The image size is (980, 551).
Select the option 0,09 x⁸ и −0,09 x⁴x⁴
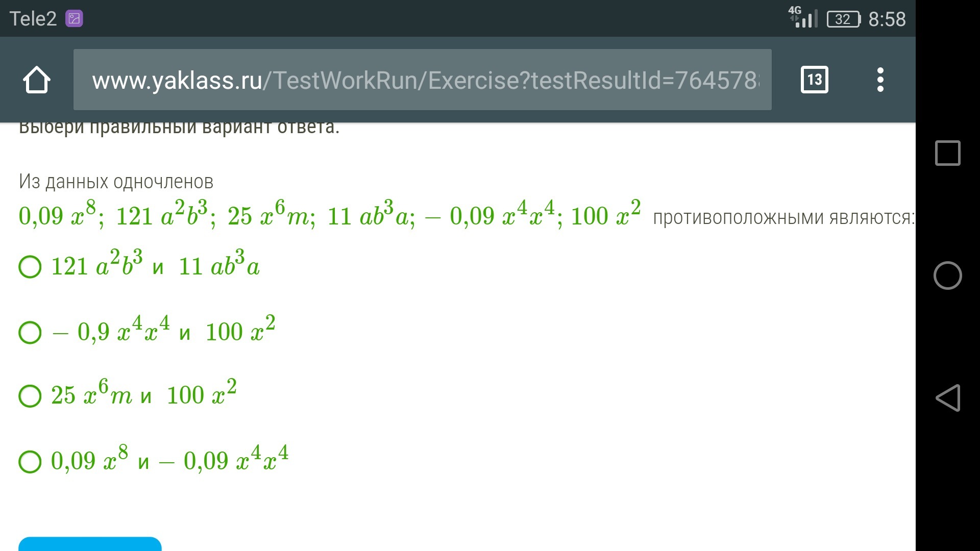pyautogui.click(x=154, y=459)
